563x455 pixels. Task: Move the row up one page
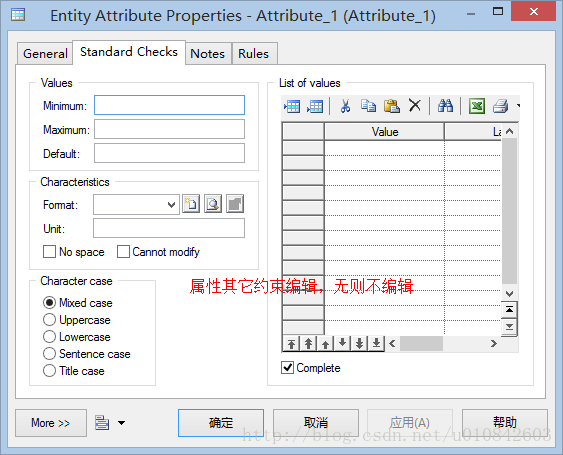[x=308, y=344]
